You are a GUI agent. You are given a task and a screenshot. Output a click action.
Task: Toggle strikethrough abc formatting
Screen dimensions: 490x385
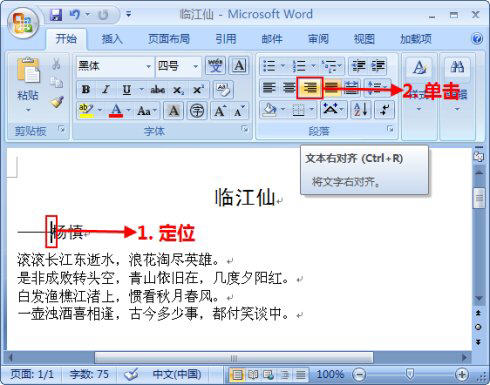(158, 89)
